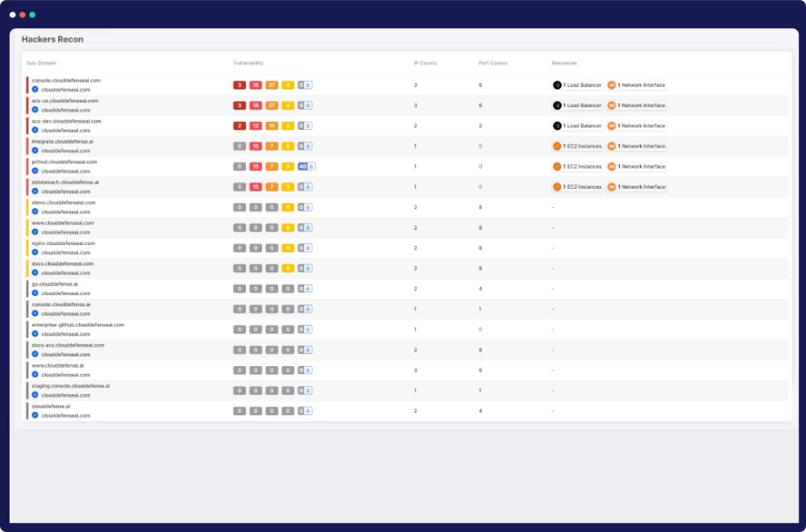Image resolution: width=806 pixels, height=532 pixels.
Task: Click Load Balancer icon in console.clouddefenseai.com row
Action: click(557, 85)
